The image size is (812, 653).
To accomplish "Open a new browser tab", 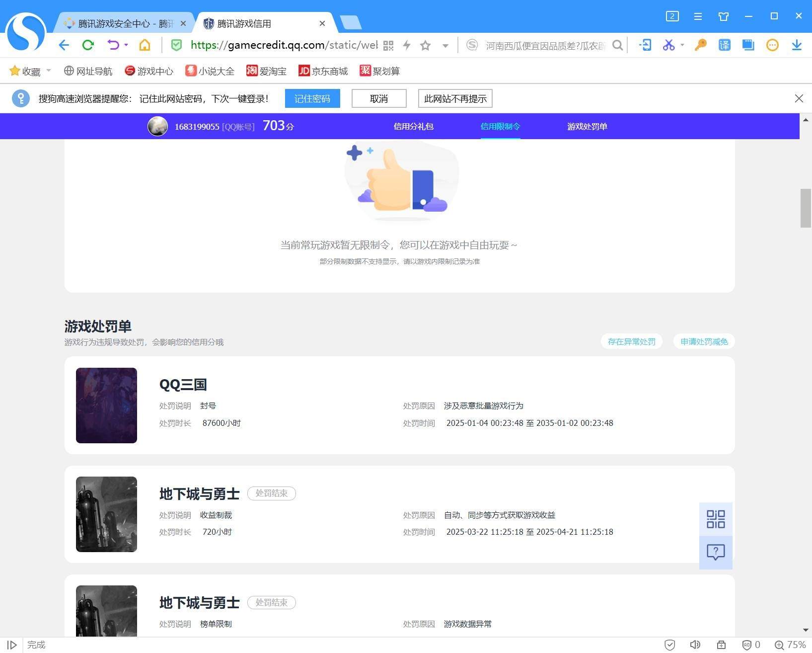I will click(x=351, y=23).
